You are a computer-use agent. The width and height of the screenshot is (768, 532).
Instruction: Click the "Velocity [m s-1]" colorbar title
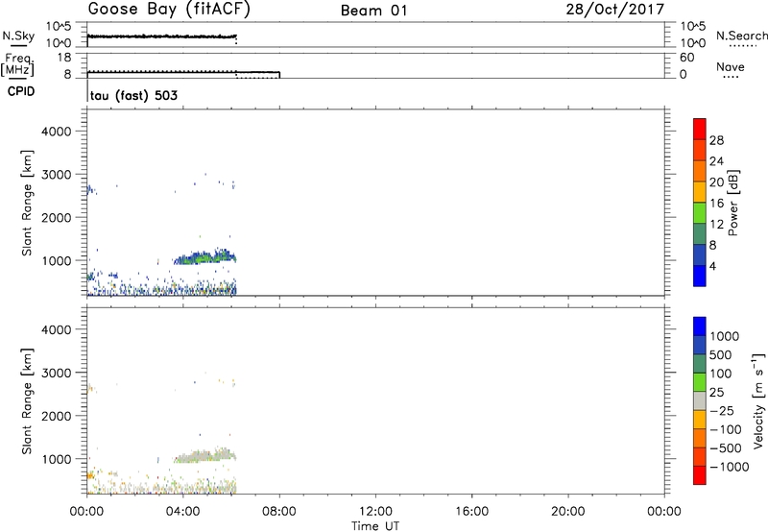point(758,400)
